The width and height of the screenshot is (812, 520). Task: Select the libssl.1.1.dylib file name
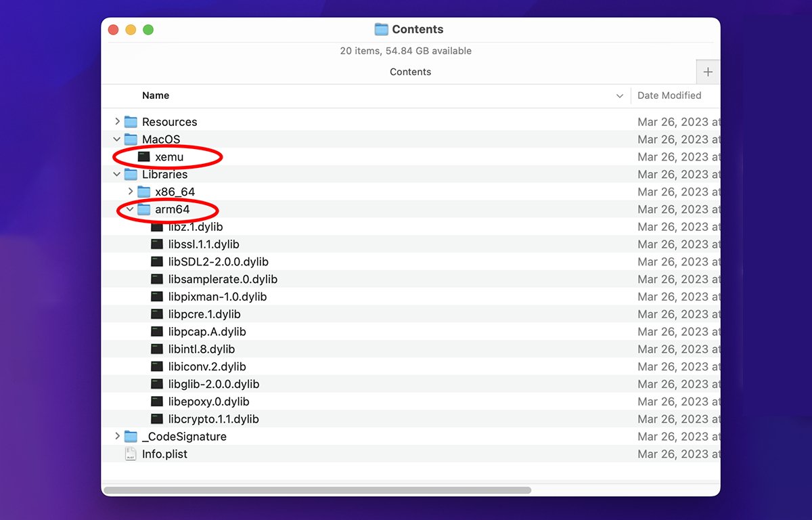[x=204, y=244]
